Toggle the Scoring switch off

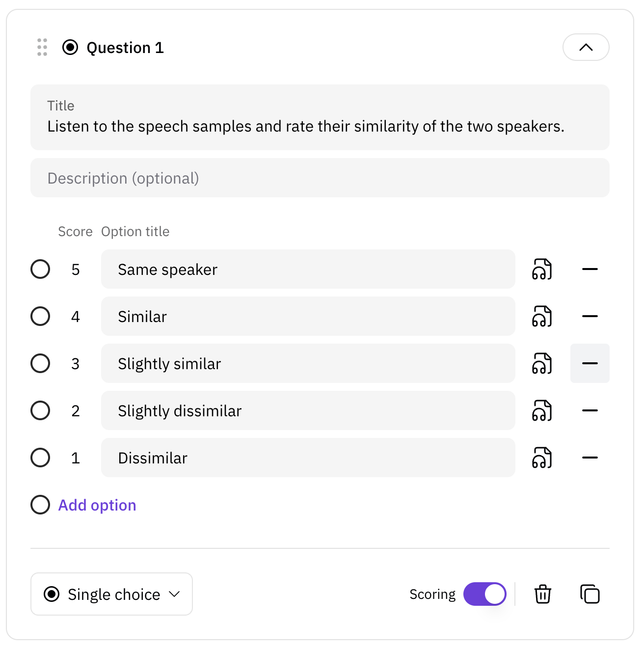pos(485,594)
